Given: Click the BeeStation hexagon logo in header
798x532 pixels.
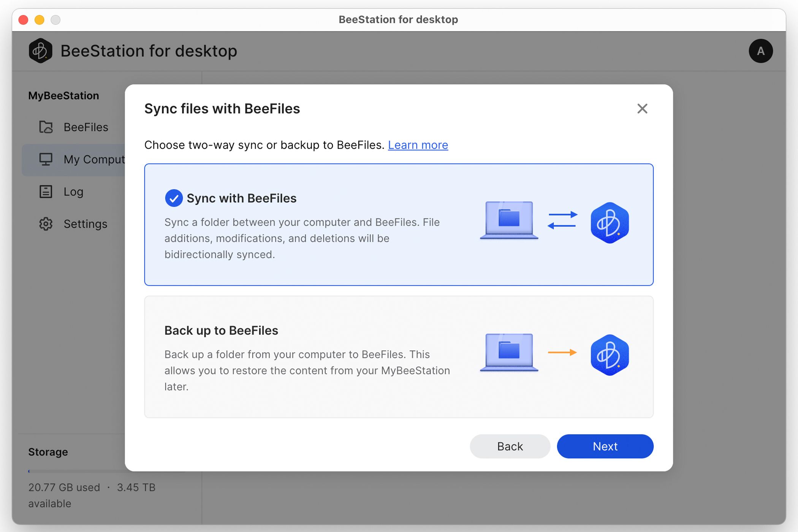Looking at the screenshot, I should click(40, 51).
